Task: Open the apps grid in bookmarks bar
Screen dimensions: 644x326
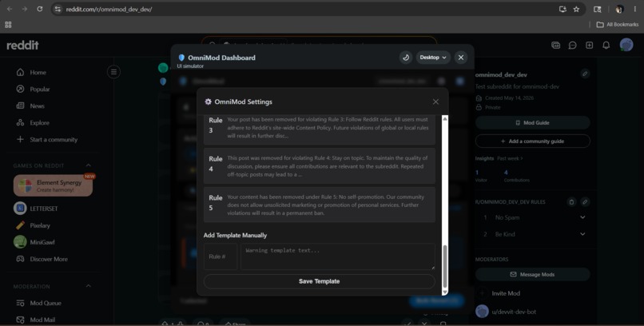Action: click(x=8, y=25)
